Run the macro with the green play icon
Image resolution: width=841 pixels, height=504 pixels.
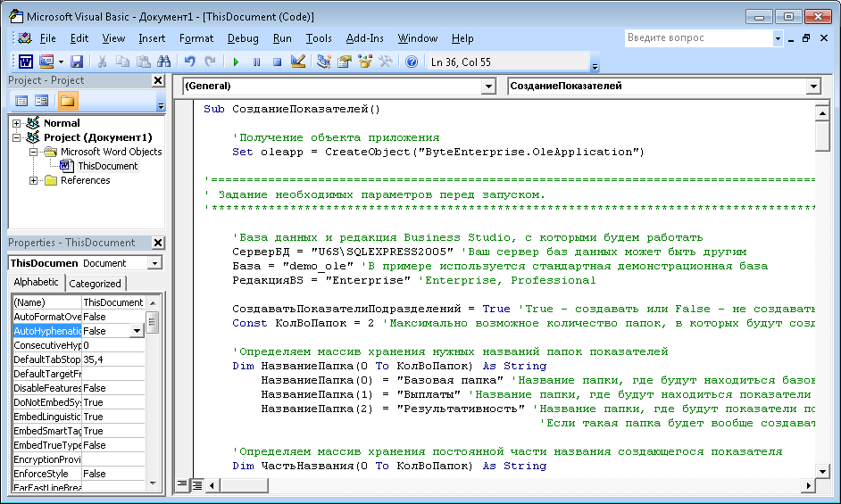coord(236,62)
